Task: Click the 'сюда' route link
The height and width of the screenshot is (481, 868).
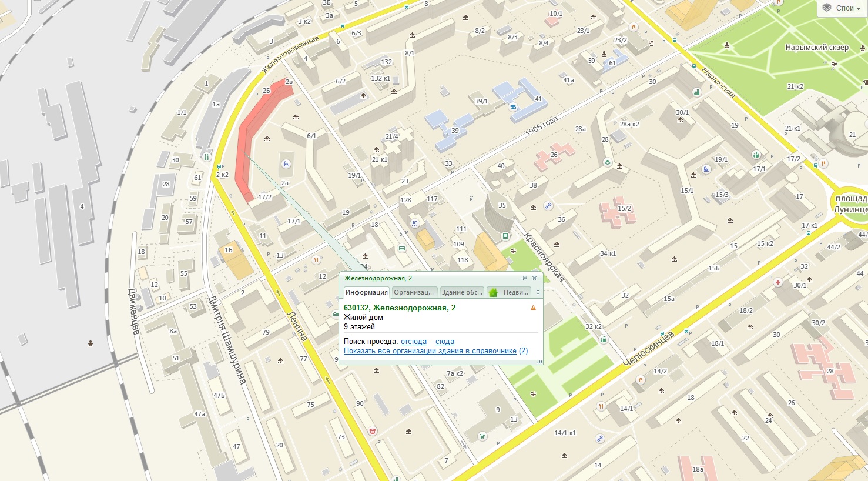Action: pyautogui.click(x=444, y=342)
